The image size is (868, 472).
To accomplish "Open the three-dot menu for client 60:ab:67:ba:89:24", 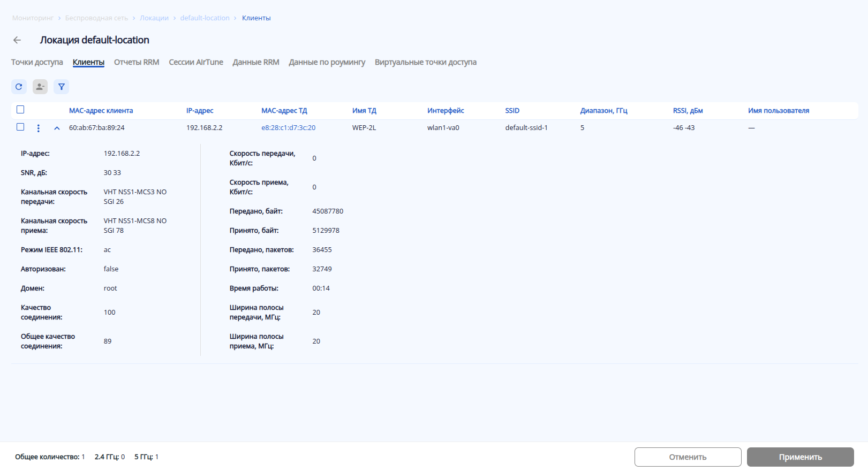I will (38, 128).
